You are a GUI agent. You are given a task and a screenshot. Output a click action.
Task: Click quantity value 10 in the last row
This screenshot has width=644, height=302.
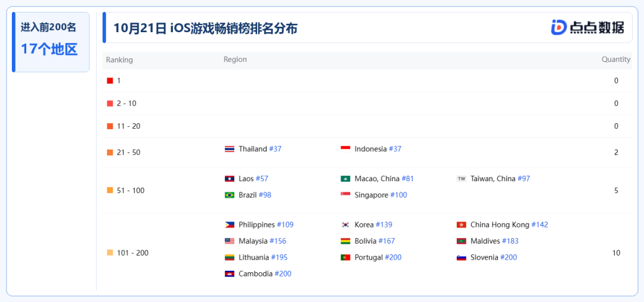[616, 253]
